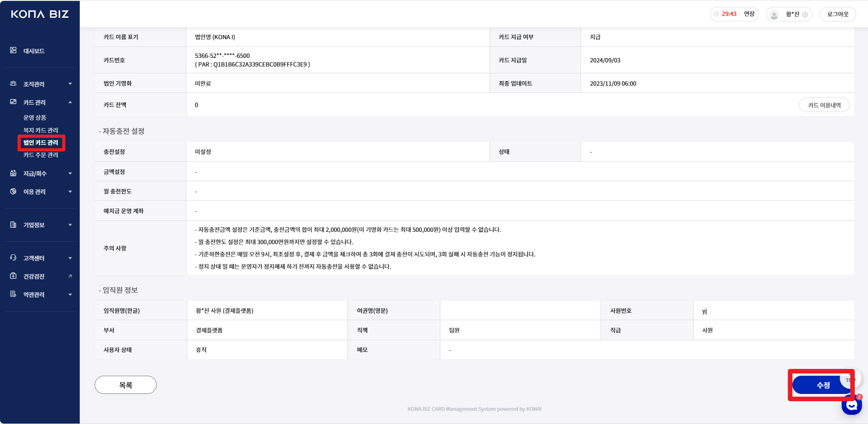The width and height of the screenshot is (868, 424).
Task: Click the dashboard grid icon in sidebar
Action: click(x=13, y=51)
